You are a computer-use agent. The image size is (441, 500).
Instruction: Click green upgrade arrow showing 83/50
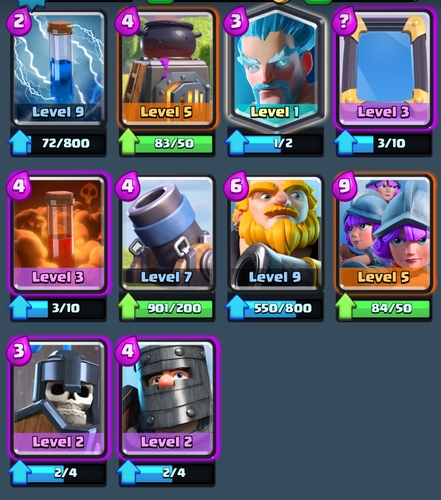pos(128,142)
